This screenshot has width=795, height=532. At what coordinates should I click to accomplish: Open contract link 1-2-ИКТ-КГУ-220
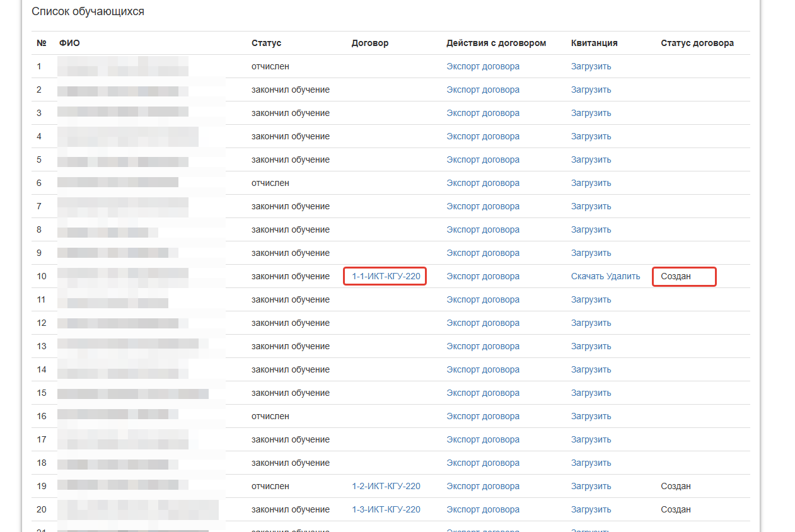[386, 486]
